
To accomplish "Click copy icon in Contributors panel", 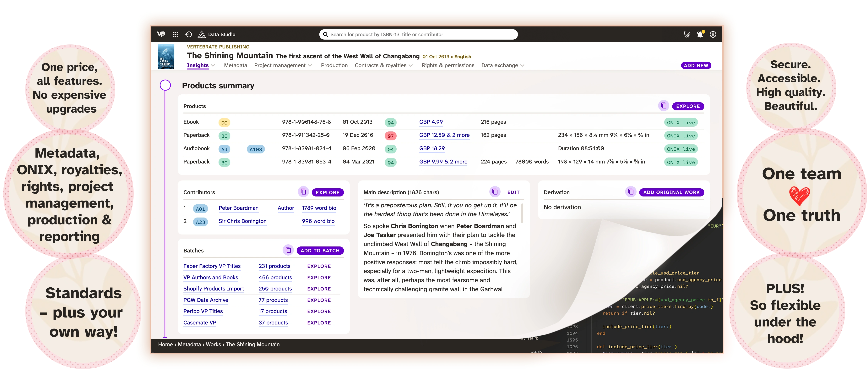I will (303, 192).
